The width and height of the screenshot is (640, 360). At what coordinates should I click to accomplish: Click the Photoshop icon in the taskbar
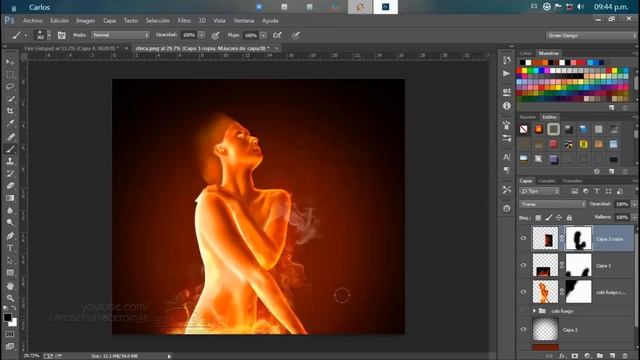[385, 7]
